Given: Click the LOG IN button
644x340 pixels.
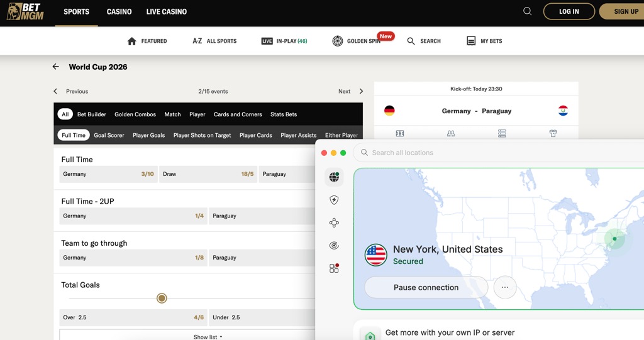Looking at the screenshot, I should [x=569, y=11].
